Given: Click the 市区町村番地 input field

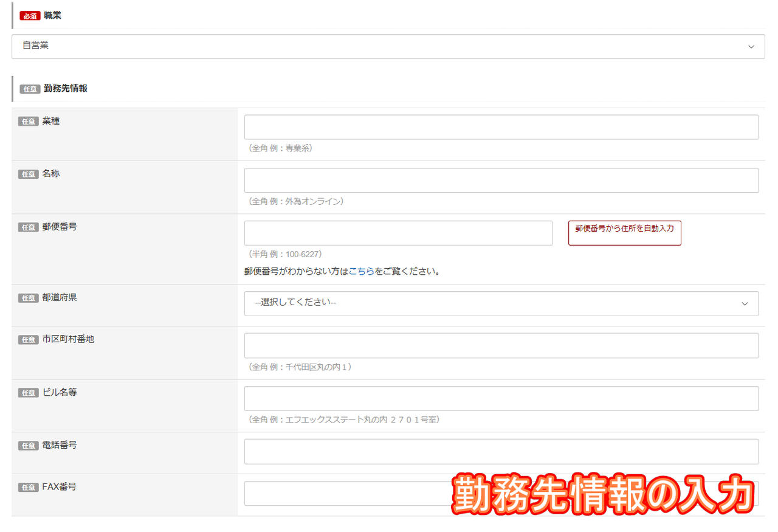Looking at the screenshot, I should (501, 345).
